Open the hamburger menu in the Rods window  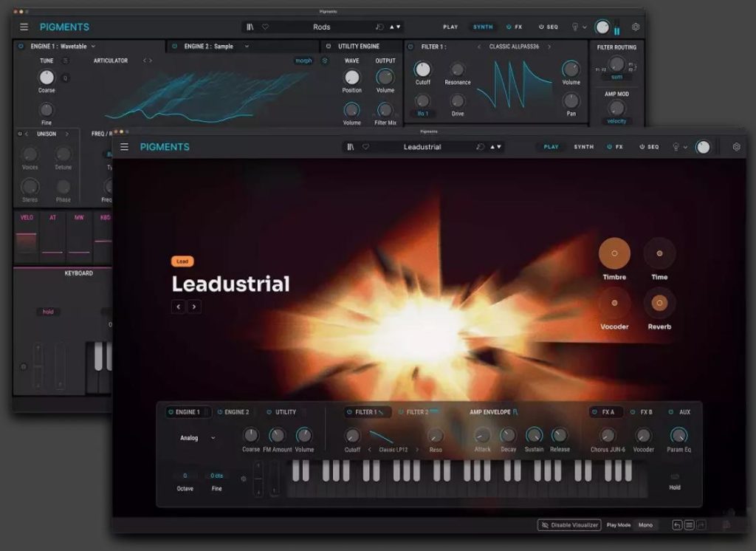tap(24, 27)
